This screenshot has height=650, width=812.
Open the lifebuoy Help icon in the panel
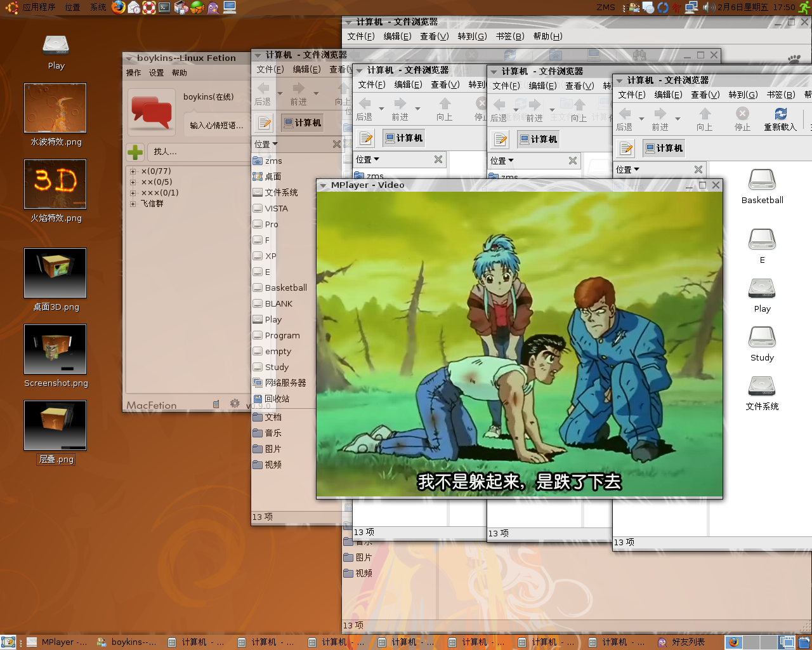click(x=149, y=7)
